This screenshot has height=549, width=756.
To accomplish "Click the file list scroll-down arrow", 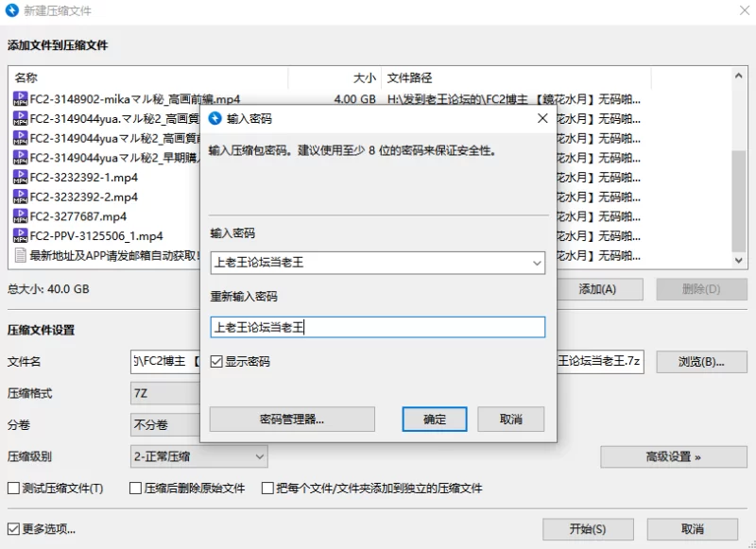I will [739, 260].
